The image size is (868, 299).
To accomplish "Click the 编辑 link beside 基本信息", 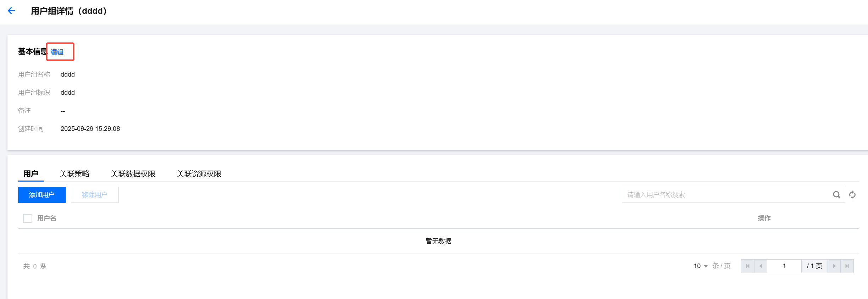I will coord(57,52).
